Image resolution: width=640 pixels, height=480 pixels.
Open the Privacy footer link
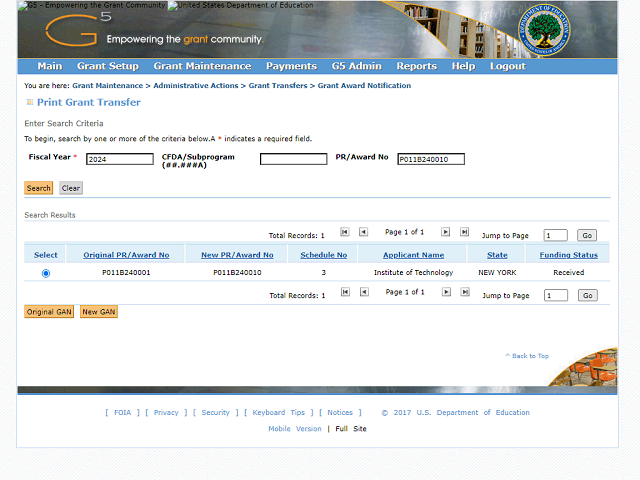[x=166, y=413]
